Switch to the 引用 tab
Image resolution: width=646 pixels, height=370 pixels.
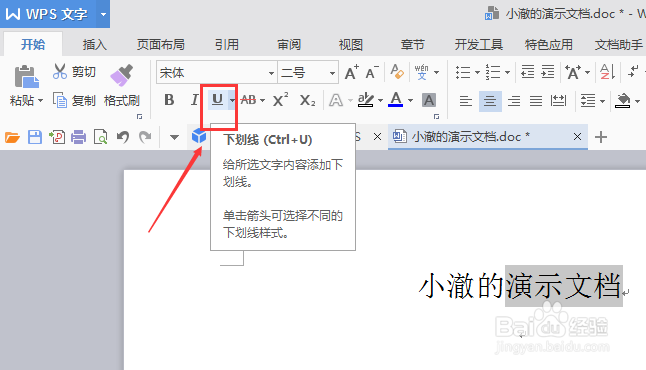[227, 44]
